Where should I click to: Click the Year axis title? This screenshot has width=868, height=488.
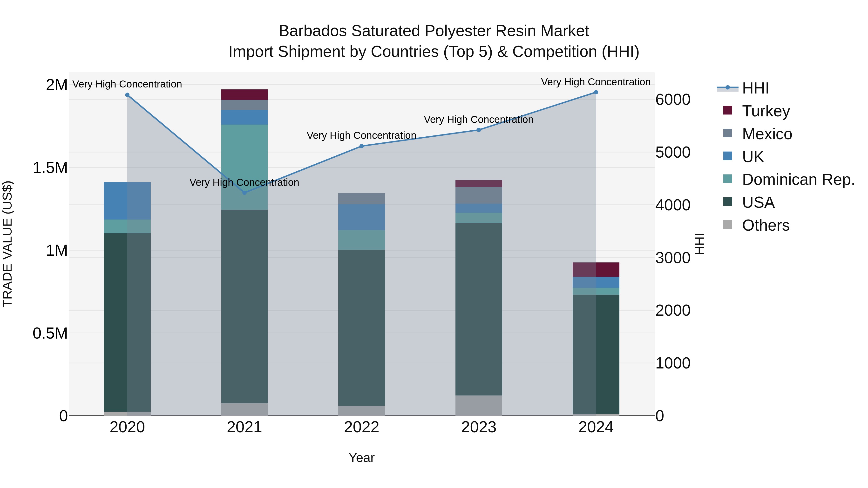[x=362, y=458]
